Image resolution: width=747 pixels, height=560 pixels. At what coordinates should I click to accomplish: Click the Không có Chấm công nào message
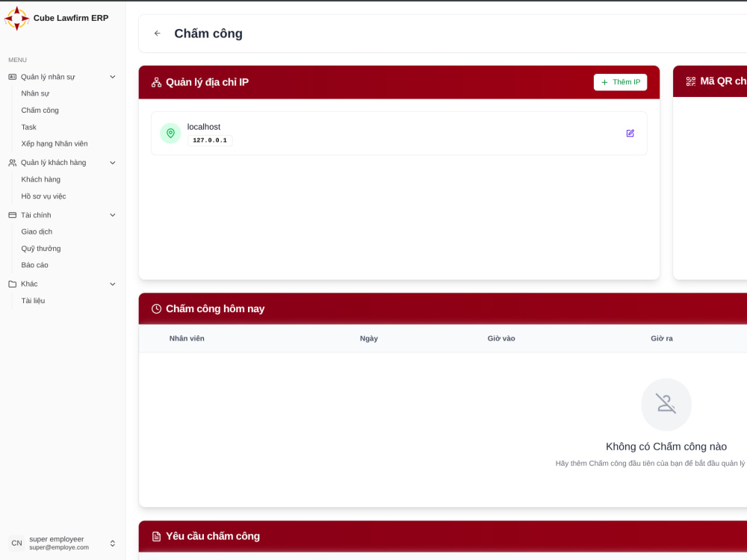[x=666, y=447]
